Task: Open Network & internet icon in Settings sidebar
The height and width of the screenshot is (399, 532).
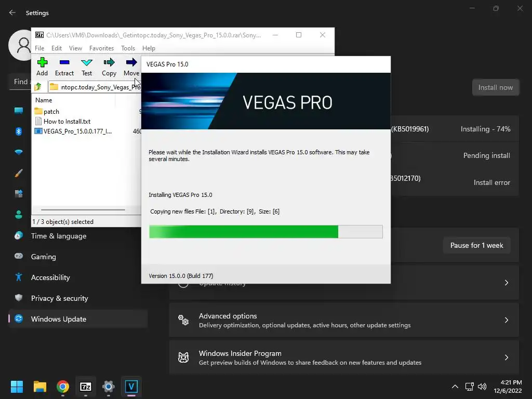Action: point(19,152)
